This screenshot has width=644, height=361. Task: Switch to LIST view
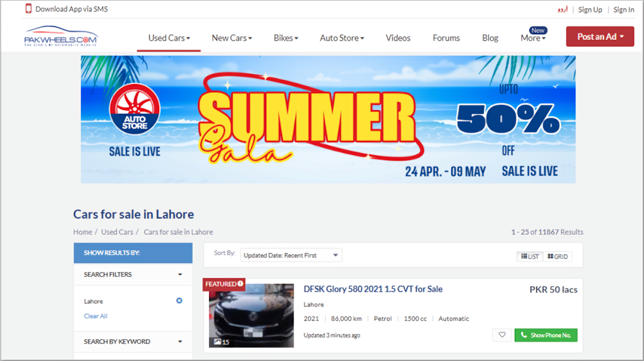(530, 257)
